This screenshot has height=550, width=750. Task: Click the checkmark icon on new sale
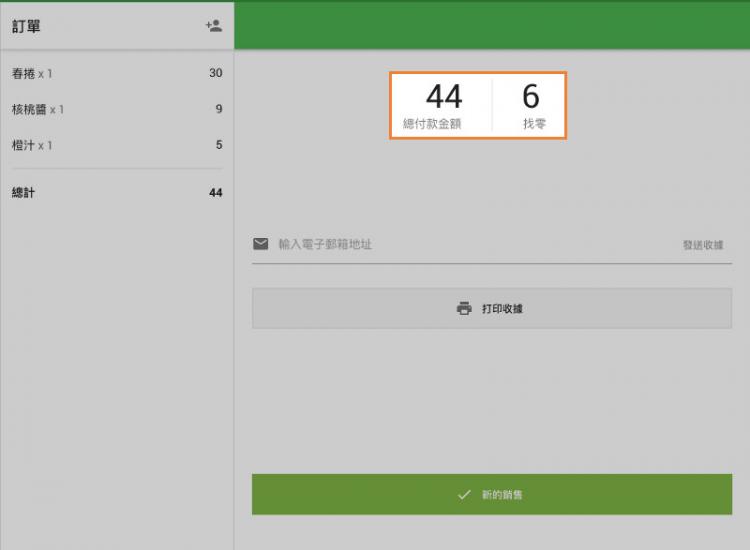464,495
